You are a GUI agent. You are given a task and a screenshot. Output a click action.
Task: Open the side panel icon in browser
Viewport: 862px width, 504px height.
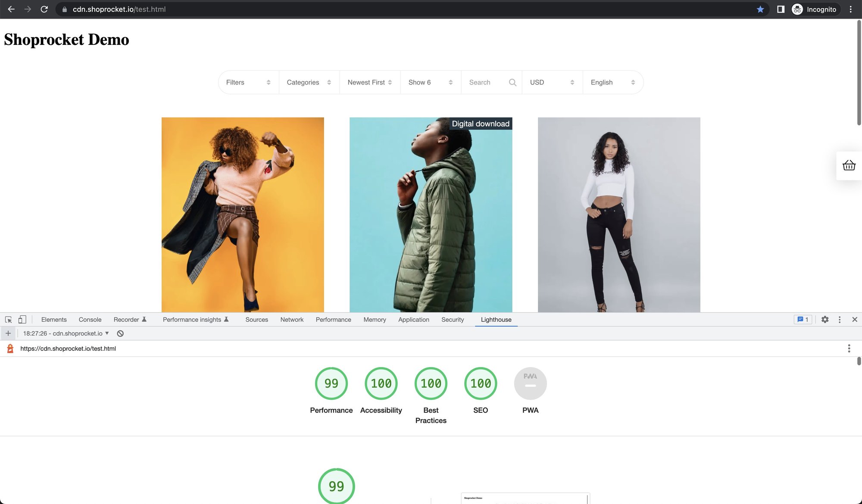(x=781, y=9)
